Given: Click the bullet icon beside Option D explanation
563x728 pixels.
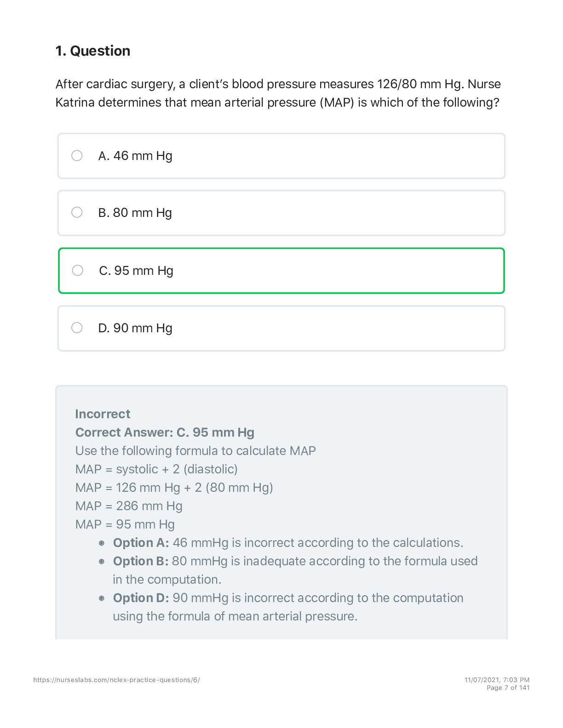Looking at the screenshot, I should pyautogui.click(x=102, y=598).
